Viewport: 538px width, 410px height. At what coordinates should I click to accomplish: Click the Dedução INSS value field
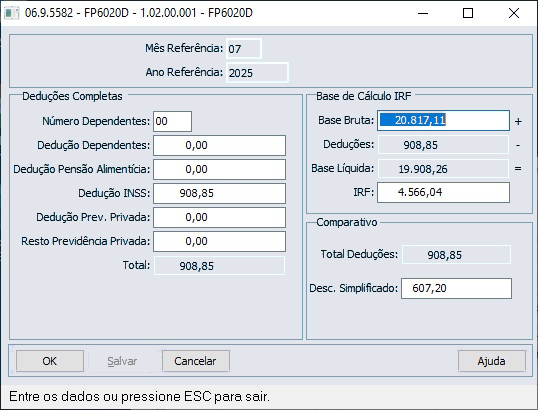point(219,193)
